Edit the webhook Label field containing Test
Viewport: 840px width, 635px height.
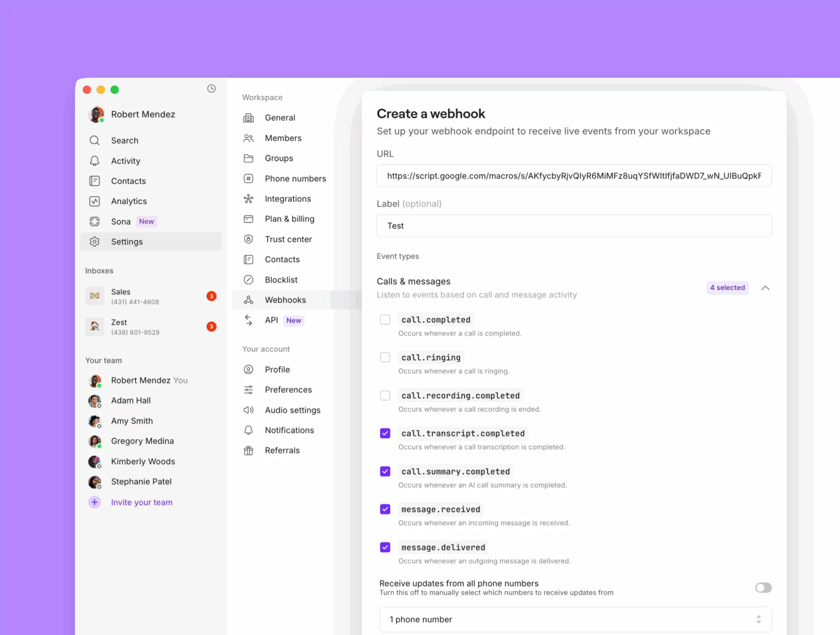tap(574, 225)
